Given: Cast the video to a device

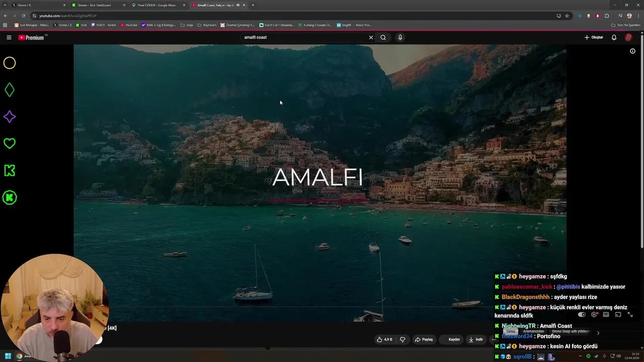Looking at the screenshot, I should tap(618, 315).
